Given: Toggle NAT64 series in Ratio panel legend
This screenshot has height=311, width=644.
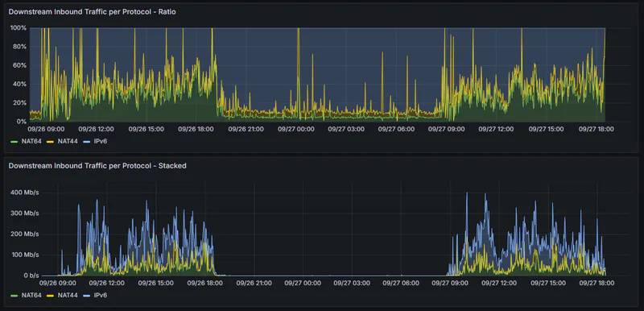Looking at the screenshot, I should (x=31, y=141).
